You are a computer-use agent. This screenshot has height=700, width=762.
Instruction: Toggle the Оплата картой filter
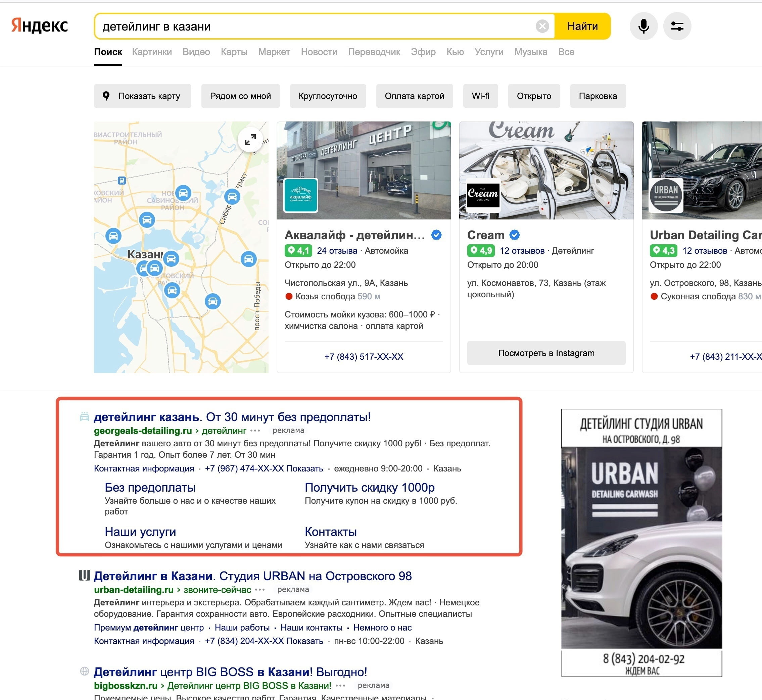(414, 96)
